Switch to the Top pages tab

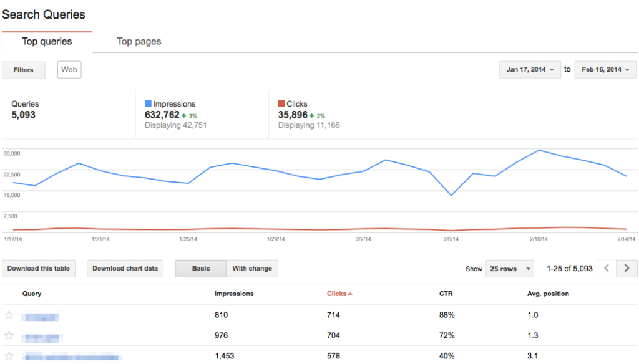coord(139,42)
